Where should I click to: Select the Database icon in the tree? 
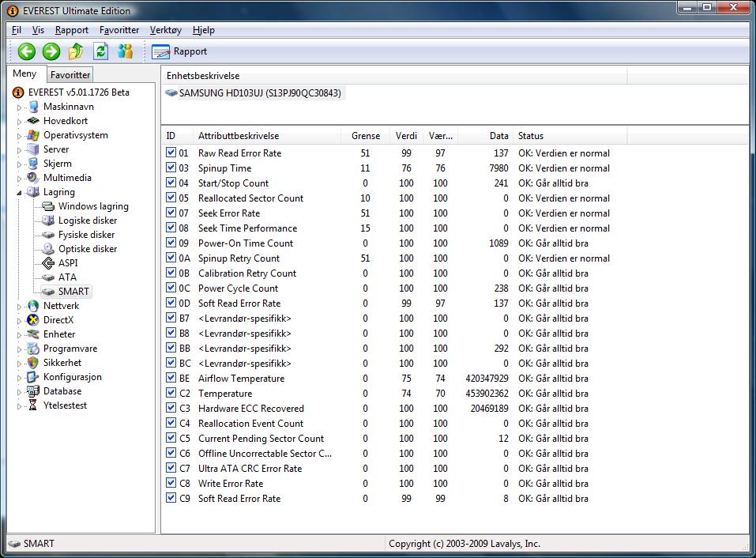[33, 391]
